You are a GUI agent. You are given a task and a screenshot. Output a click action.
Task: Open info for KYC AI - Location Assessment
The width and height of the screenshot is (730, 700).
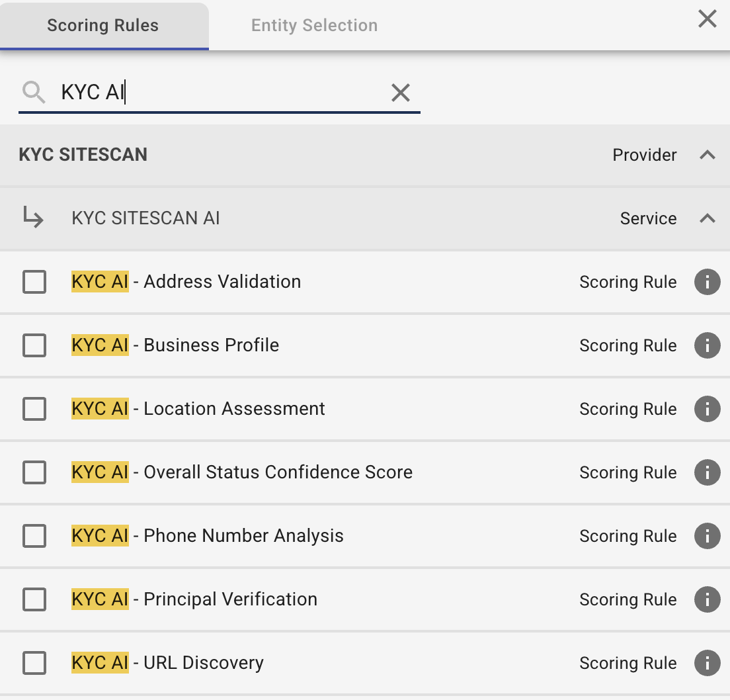[x=708, y=408]
